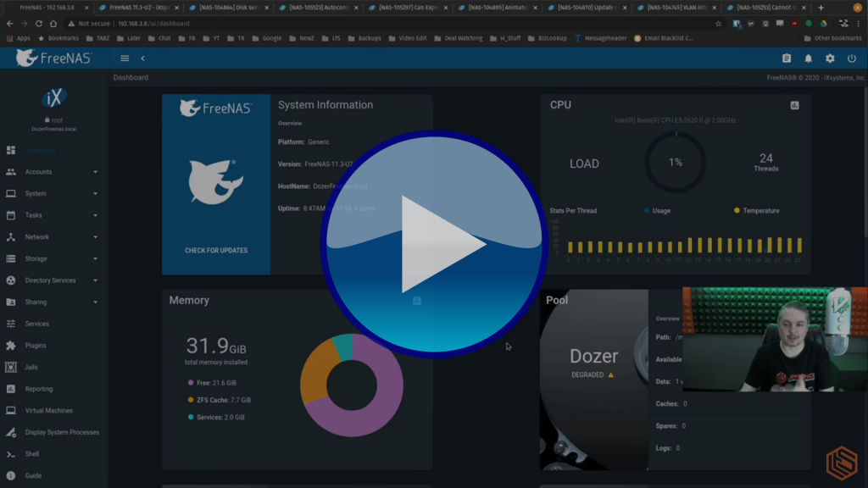The image size is (868, 488).
Task: Click the Plugins puzzle icon
Action: coord(11,346)
